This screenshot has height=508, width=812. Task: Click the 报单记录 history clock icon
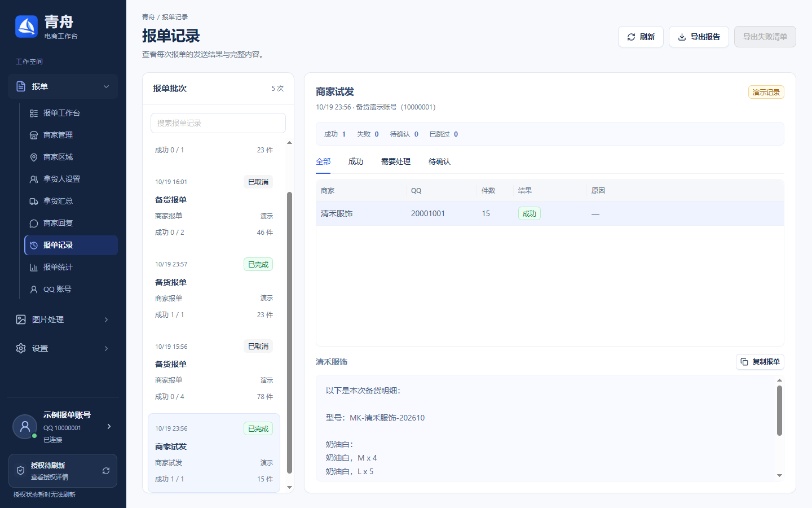34,245
